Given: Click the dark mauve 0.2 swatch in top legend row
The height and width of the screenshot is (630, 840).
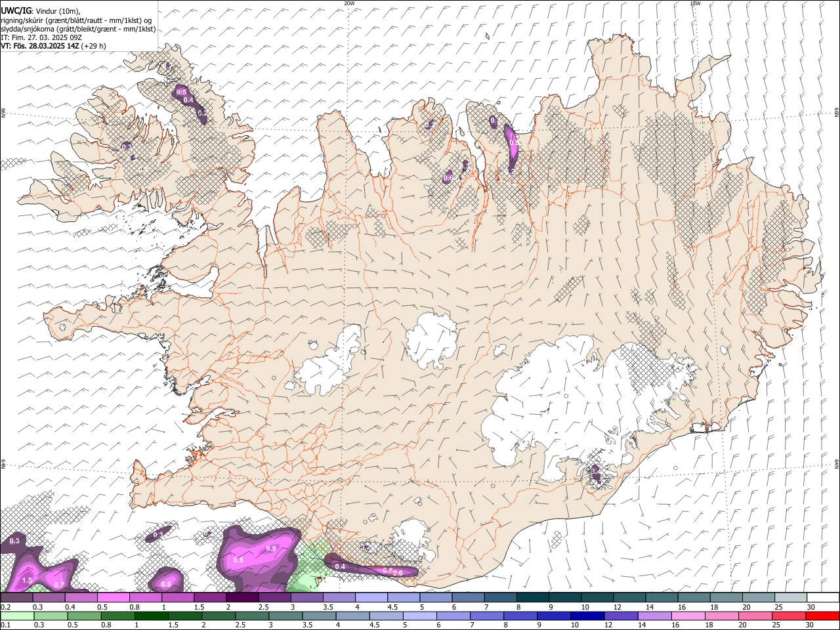Looking at the screenshot, I should pos(17,598).
